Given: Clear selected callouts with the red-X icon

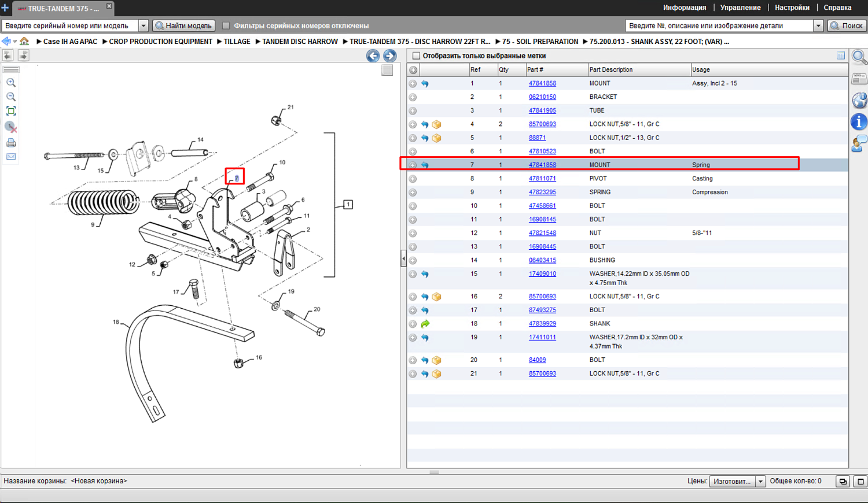Looking at the screenshot, I should pos(11,127).
